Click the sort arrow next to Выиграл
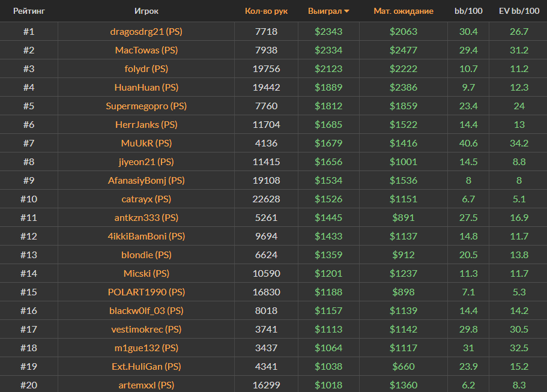 click(x=346, y=11)
